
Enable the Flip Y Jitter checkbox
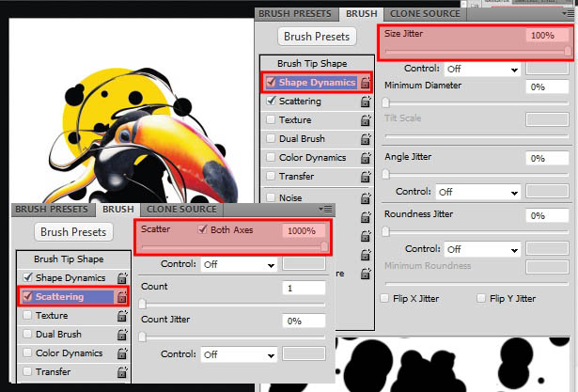pos(481,298)
